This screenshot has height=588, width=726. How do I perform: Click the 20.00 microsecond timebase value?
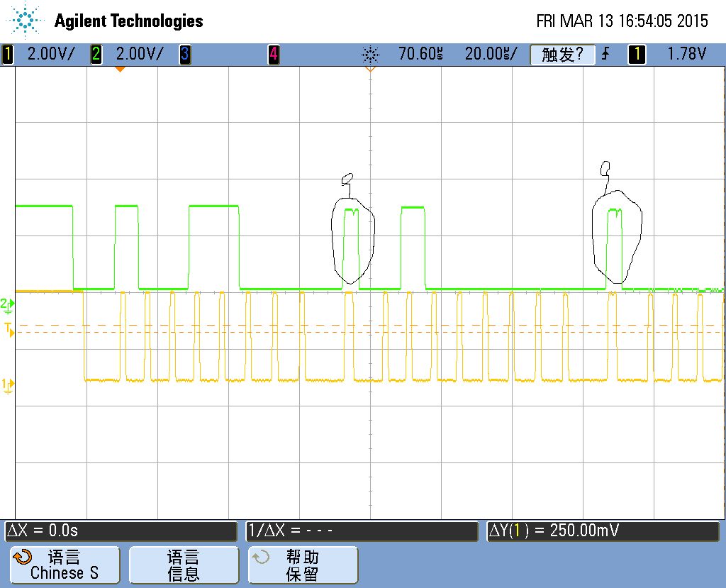491,54
